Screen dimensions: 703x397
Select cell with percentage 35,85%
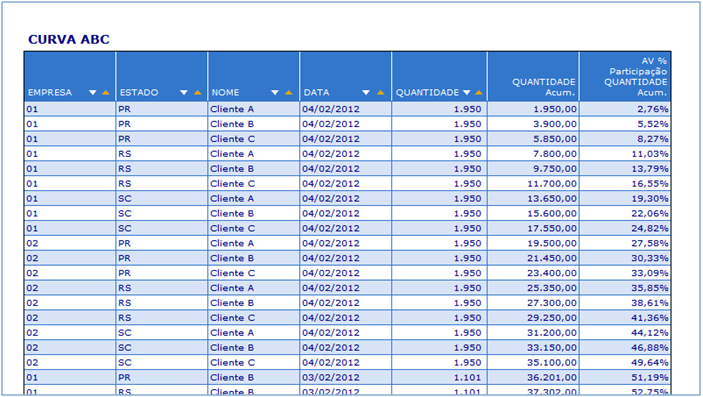coord(625,288)
